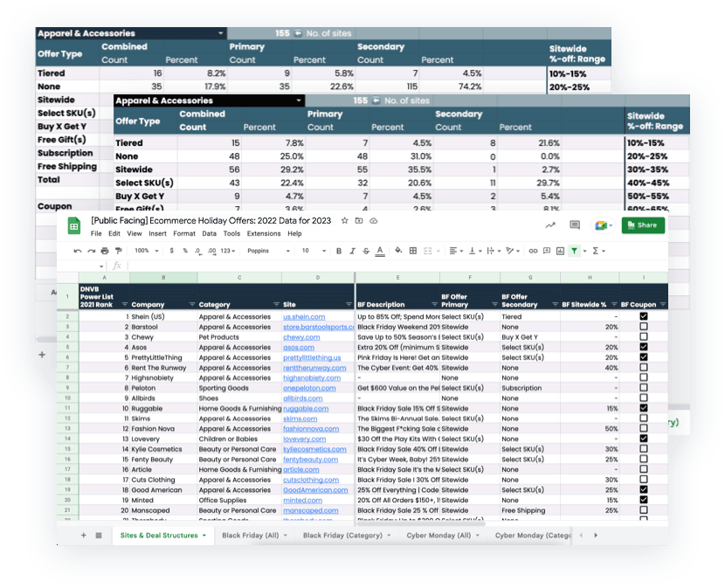Click the print icon in toolbar
This screenshot has height=588, width=725.
105,251
